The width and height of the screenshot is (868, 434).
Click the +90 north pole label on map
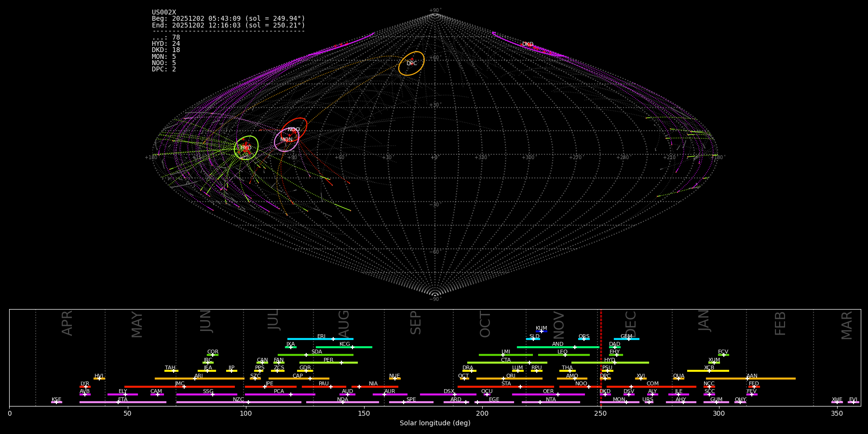[434, 11]
